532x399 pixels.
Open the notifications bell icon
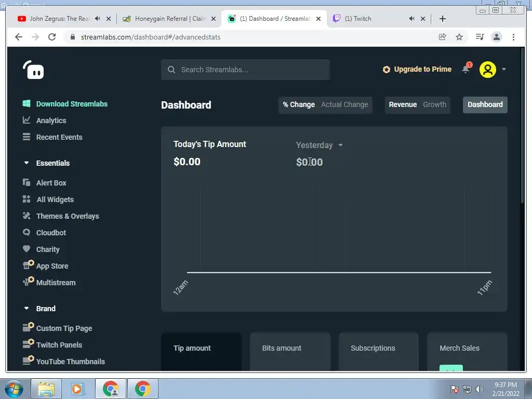point(465,69)
